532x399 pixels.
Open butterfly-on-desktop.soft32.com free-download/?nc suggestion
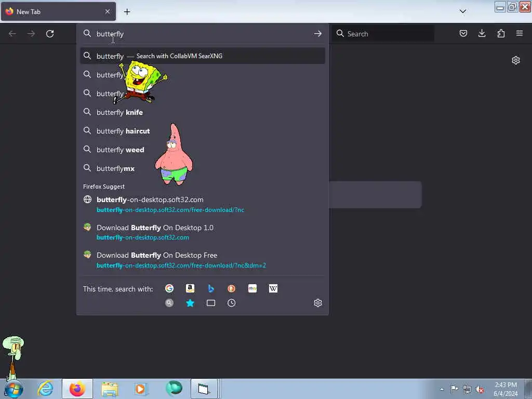(202, 204)
